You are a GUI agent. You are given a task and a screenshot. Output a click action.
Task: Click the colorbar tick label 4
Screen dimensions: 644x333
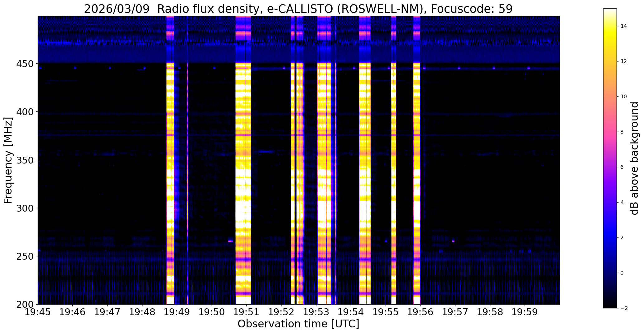pyautogui.click(x=622, y=203)
